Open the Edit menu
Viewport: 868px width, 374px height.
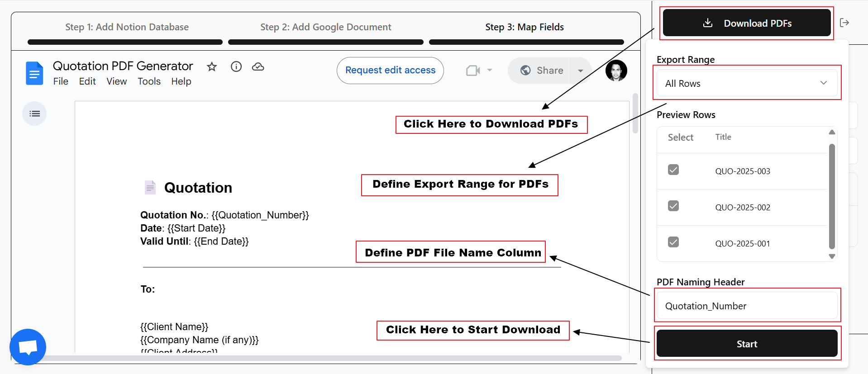pos(87,81)
